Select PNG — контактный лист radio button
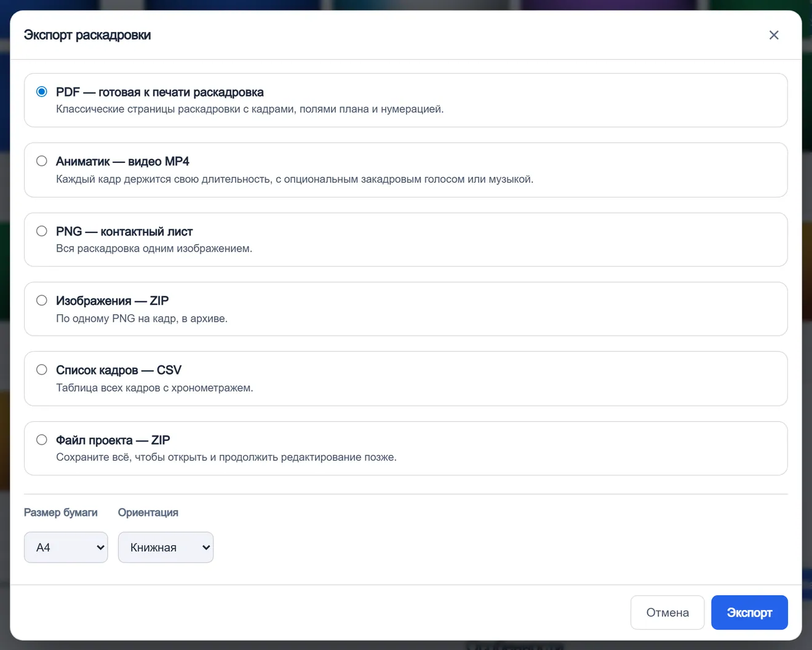The width and height of the screenshot is (812, 650). pos(42,231)
